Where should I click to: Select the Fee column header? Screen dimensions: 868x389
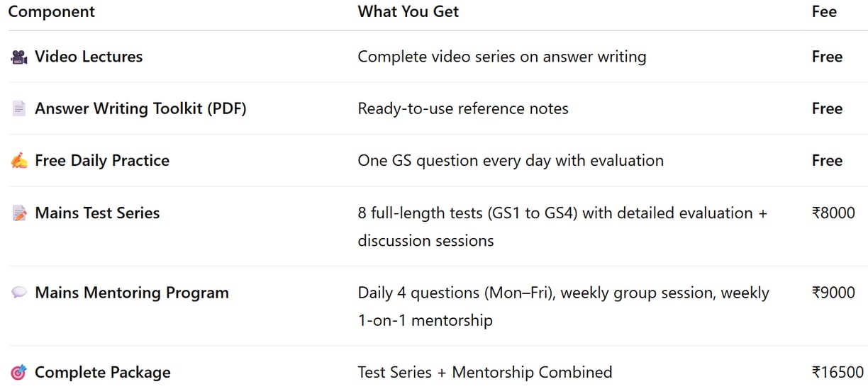point(824,12)
